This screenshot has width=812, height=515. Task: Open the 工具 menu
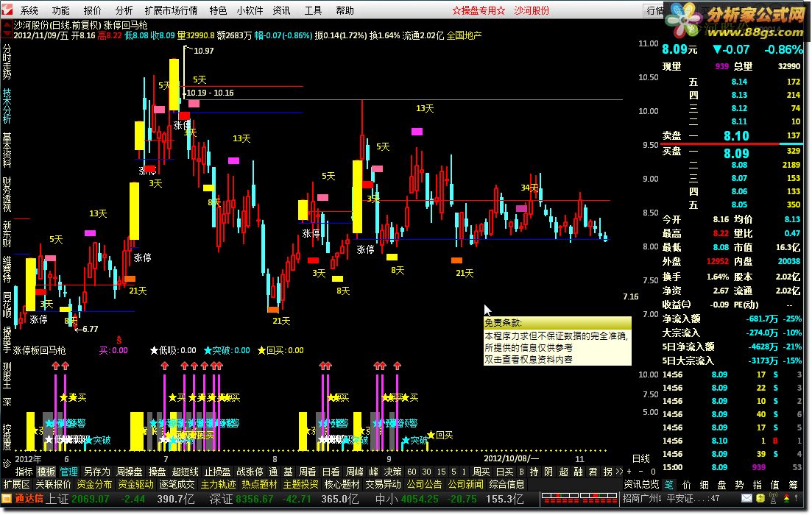pos(313,10)
